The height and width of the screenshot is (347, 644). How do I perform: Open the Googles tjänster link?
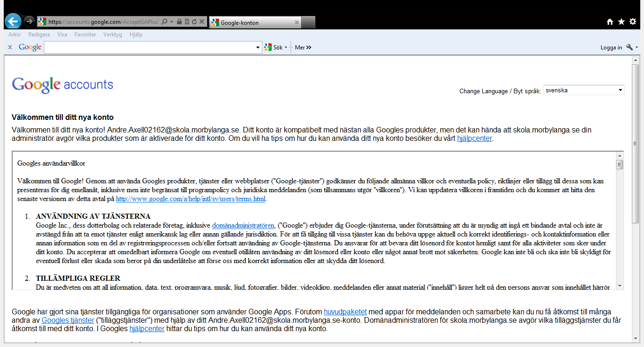click(x=68, y=320)
